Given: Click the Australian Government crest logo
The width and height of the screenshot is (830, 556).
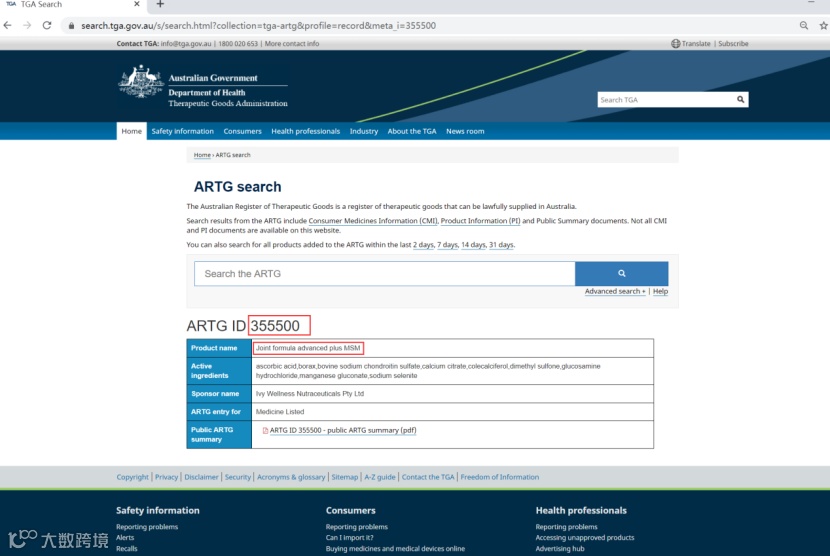Looking at the screenshot, I should click(x=141, y=82).
